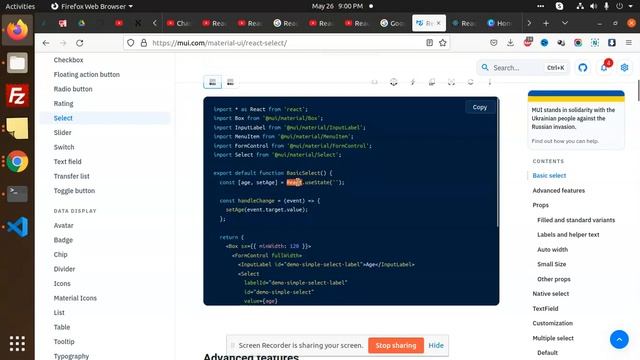
Task: Open Sticky Notes from the dock
Action: point(17,128)
